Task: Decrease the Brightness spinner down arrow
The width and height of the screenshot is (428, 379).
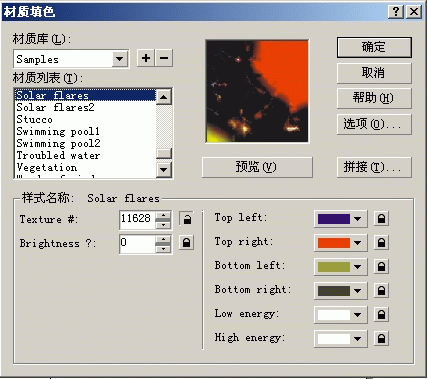Action: [x=163, y=248]
